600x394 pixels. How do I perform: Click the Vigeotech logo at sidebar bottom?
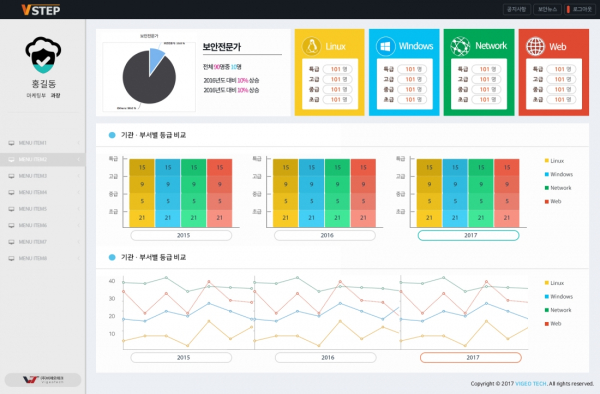[43, 379]
